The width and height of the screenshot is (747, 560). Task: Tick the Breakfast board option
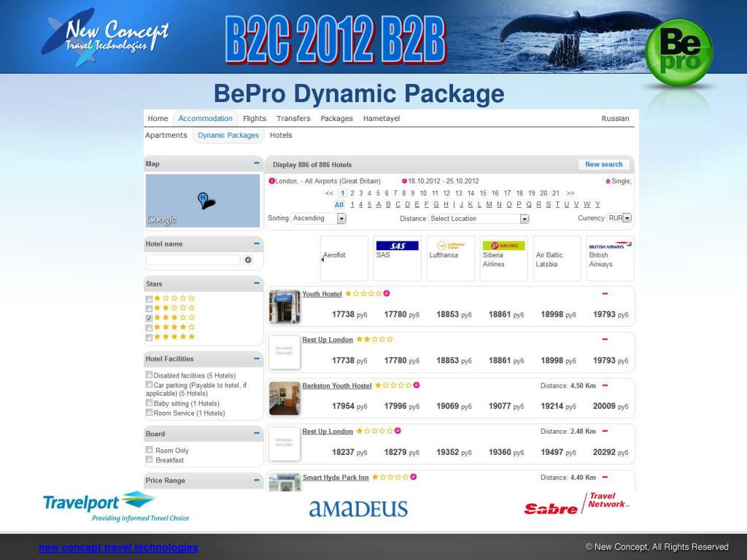(149, 459)
